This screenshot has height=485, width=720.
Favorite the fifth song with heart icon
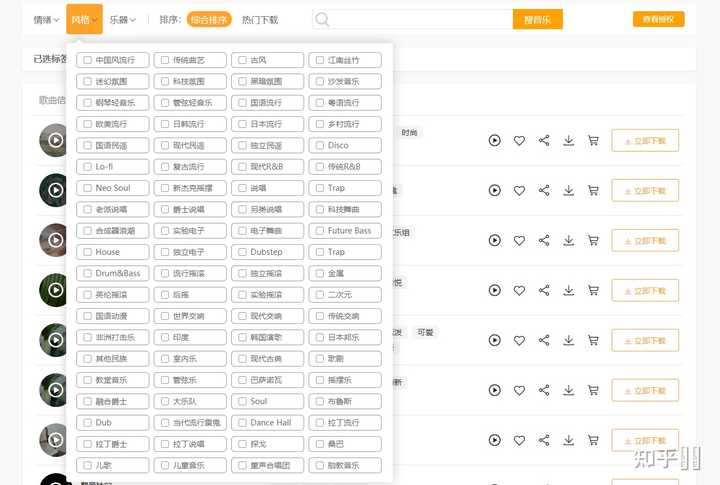click(x=519, y=340)
